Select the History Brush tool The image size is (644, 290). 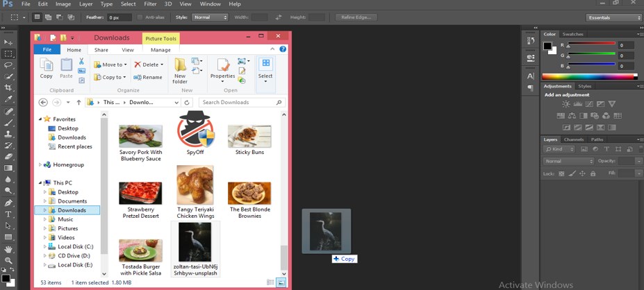point(8,146)
